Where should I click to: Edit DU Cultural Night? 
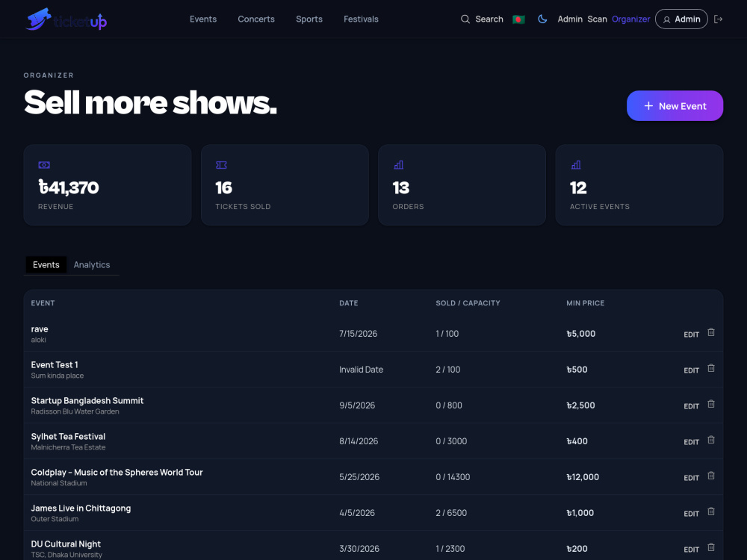[x=691, y=550]
